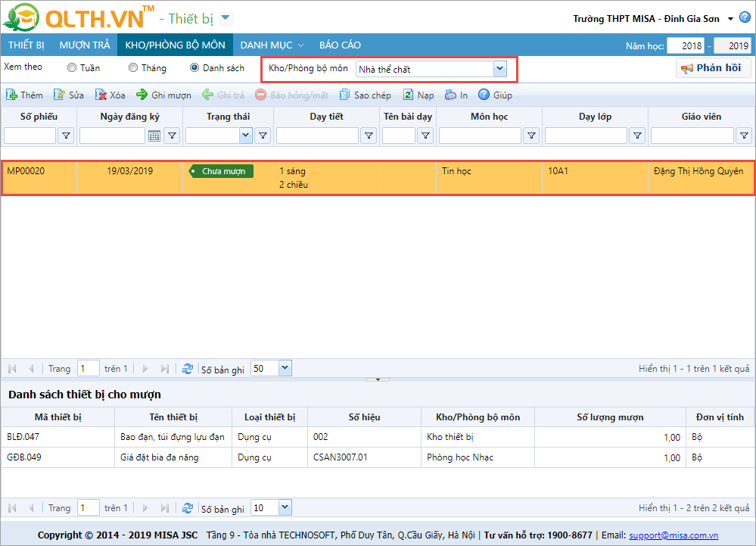The image size is (756, 546).
Task: Open upper Số bản ghi dropdown (50)
Action: click(285, 369)
